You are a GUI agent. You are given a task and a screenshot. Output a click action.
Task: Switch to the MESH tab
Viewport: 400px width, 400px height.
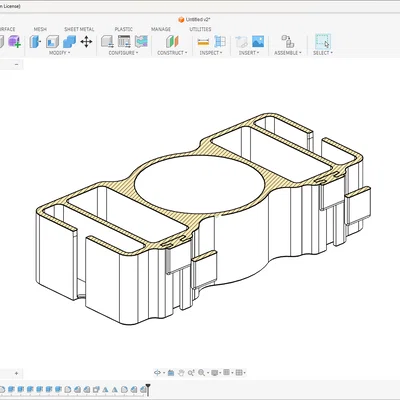(40, 29)
